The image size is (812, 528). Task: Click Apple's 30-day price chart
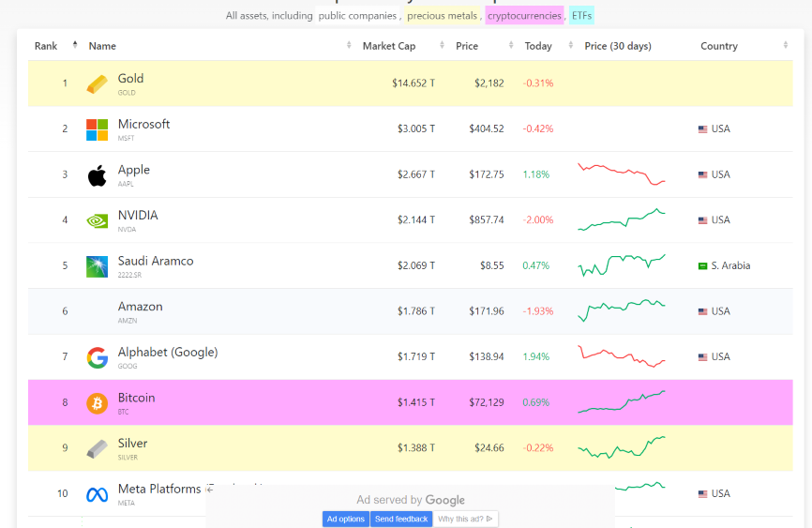[x=622, y=174]
